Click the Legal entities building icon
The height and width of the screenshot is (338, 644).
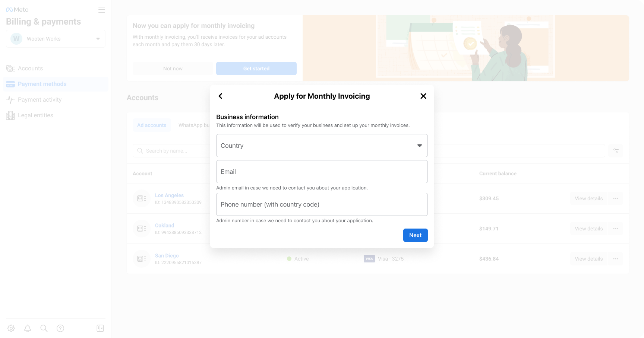[x=10, y=115]
